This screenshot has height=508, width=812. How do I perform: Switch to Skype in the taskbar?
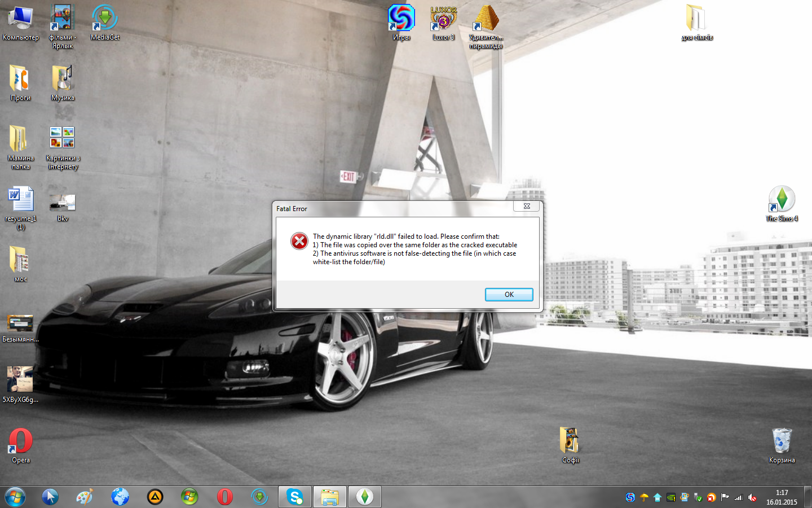[x=295, y=497]
